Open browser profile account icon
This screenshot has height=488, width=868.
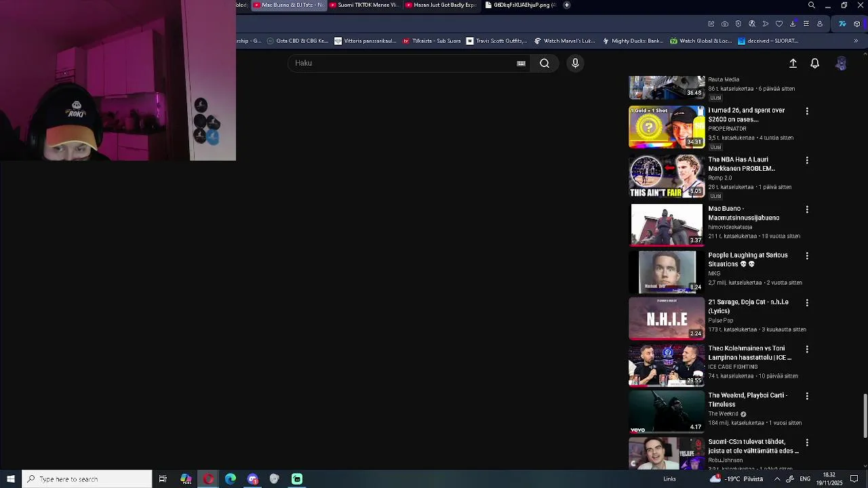pyautogui.click(x=820, y=24)
